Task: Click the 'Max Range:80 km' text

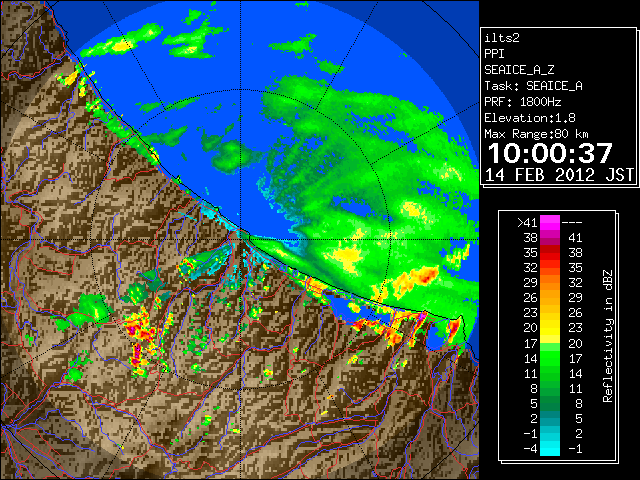Action: [536, 134]
